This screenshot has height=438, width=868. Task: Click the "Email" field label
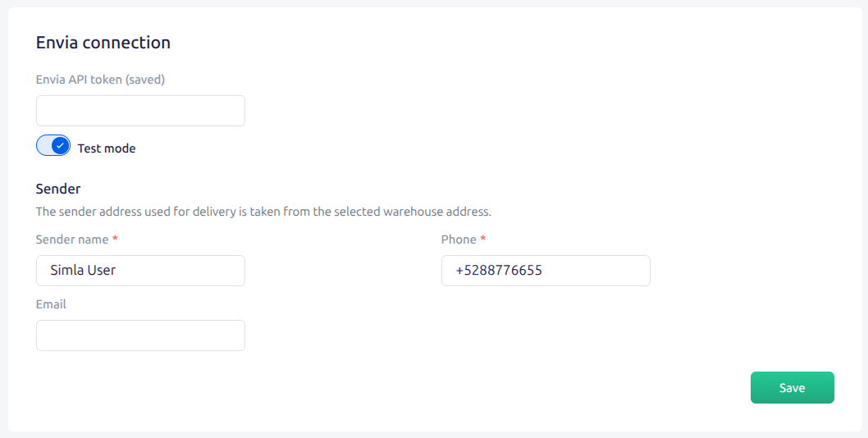point(51,304)
